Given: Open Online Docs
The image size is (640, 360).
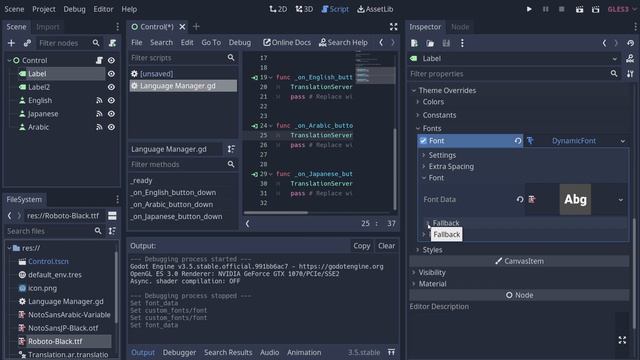Looking at the screenshot, I should coord(287,42).
